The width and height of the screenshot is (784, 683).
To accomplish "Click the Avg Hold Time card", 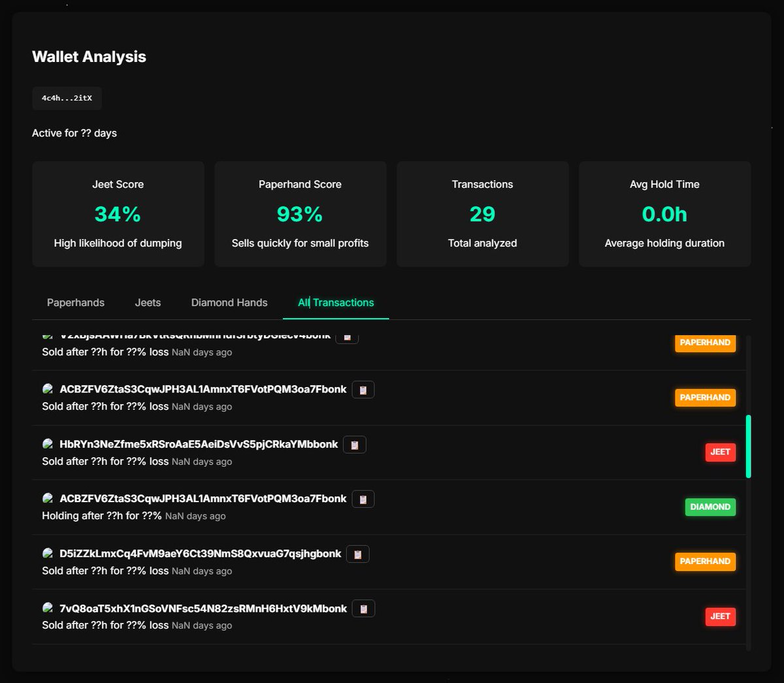I will [x=664, y=214].
